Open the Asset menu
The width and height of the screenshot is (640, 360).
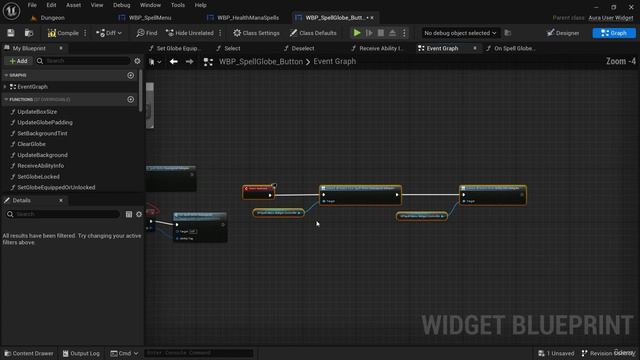(x=73, y=5)
